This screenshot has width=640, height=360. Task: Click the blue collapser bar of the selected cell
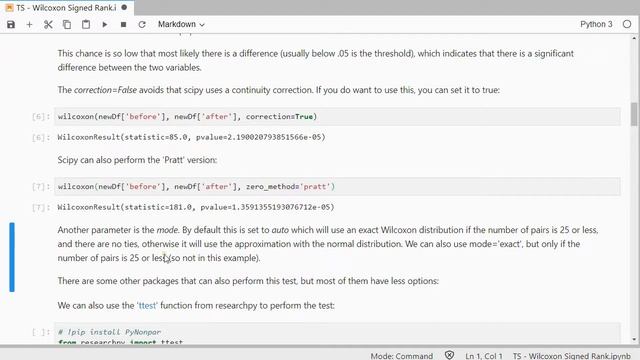(12, 257)
